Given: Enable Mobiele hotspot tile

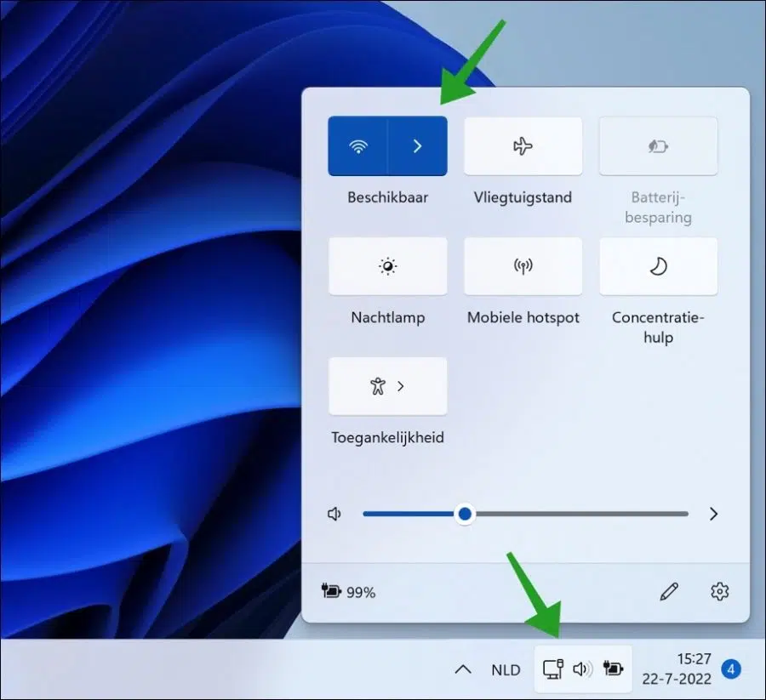Looking at the screenshot, I should [523, 266].
